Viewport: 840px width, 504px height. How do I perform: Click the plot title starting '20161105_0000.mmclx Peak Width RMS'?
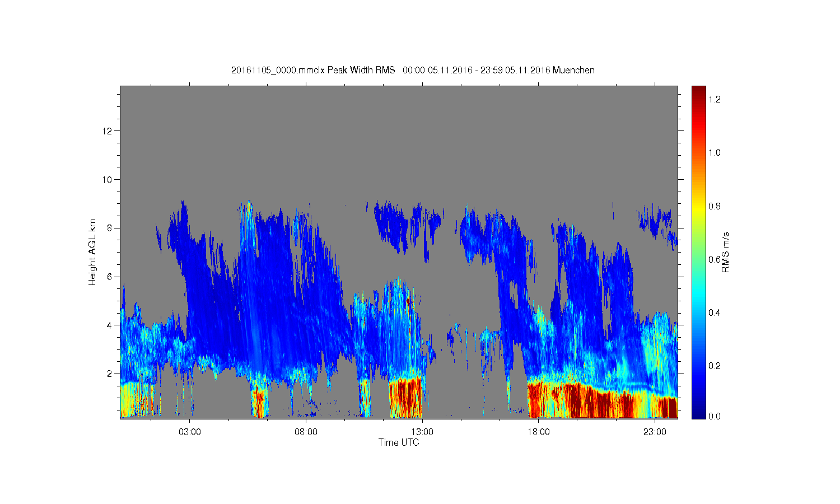[x=413, y=70]
